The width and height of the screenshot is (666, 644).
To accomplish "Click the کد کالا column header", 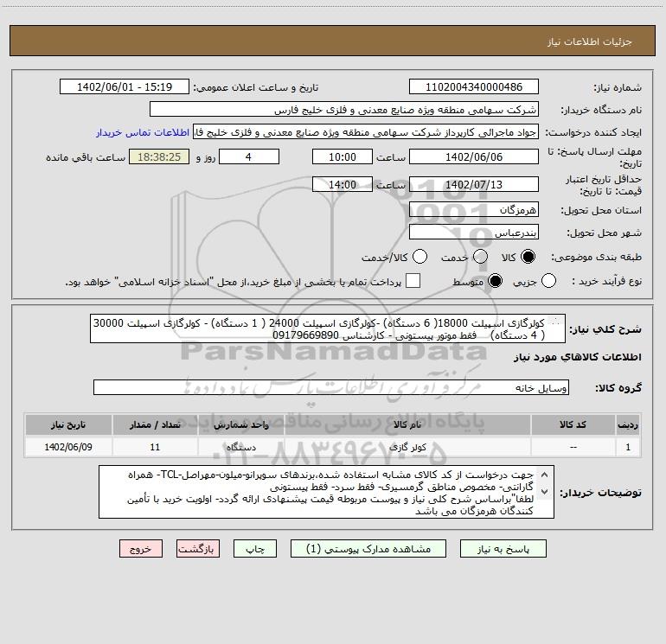I will tap(573, 424).
